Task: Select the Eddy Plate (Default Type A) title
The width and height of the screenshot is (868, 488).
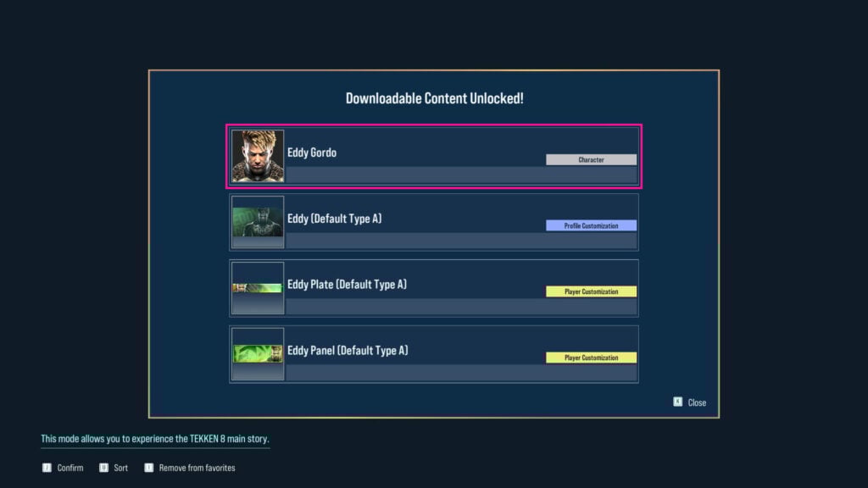Action: [347, 285]
